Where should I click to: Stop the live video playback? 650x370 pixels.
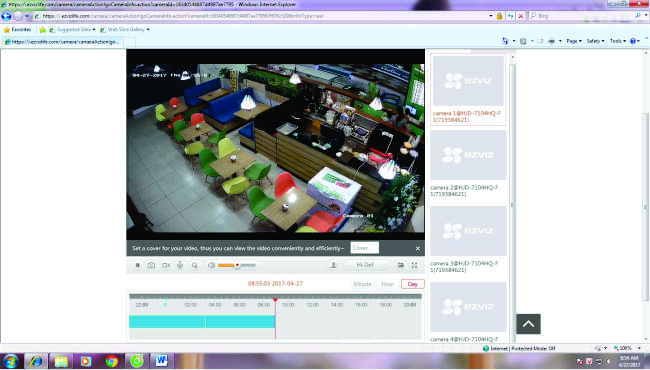[x=138, y=265]
